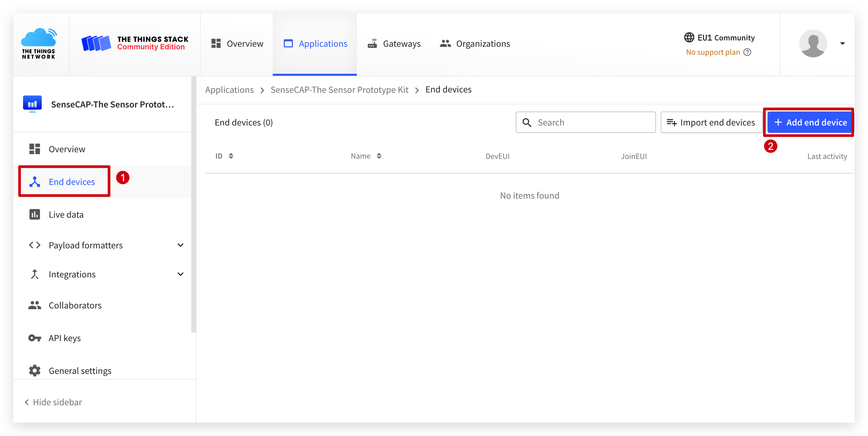Click the sidebar vertical scrollbar
Screen dimensions: 868x436
[x=193, y=204]
